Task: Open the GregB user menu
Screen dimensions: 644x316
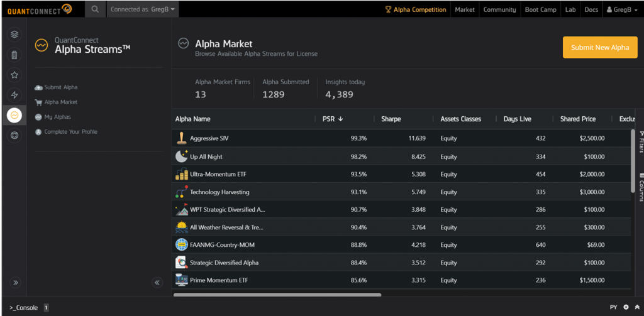Action: [x=621, y=9]
